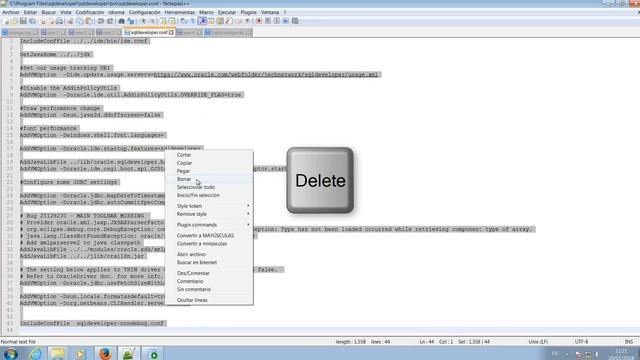Screen dimensions: 640x360
Task: Click the Synchronize Horizontal Scrolling icon
Action: [172, 21]
